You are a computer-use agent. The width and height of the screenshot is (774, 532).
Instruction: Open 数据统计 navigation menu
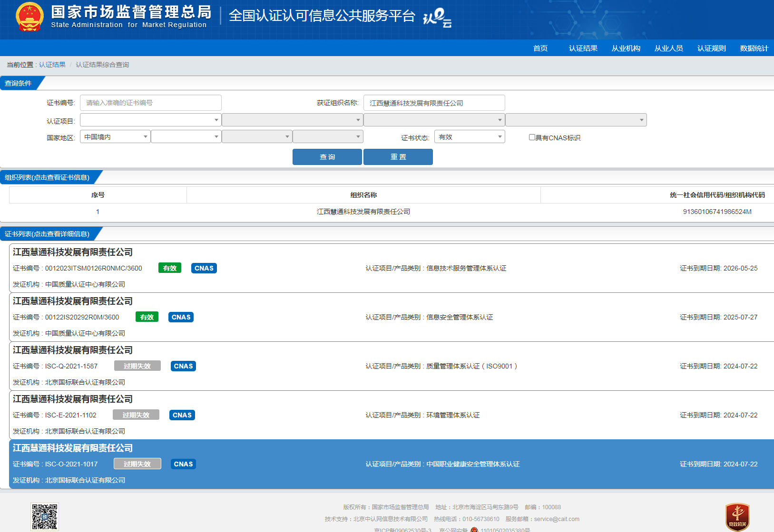tap(754, 48)
